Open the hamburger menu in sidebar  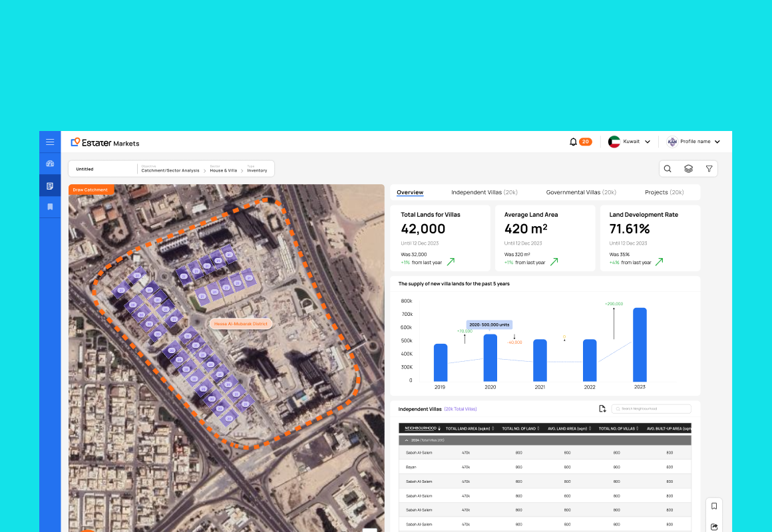(x=50, y=142)
